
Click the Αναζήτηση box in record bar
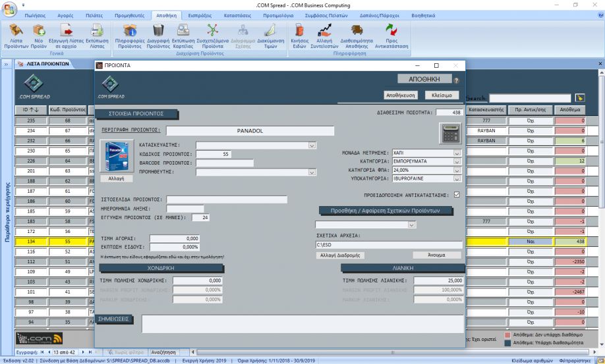[163, 352]
